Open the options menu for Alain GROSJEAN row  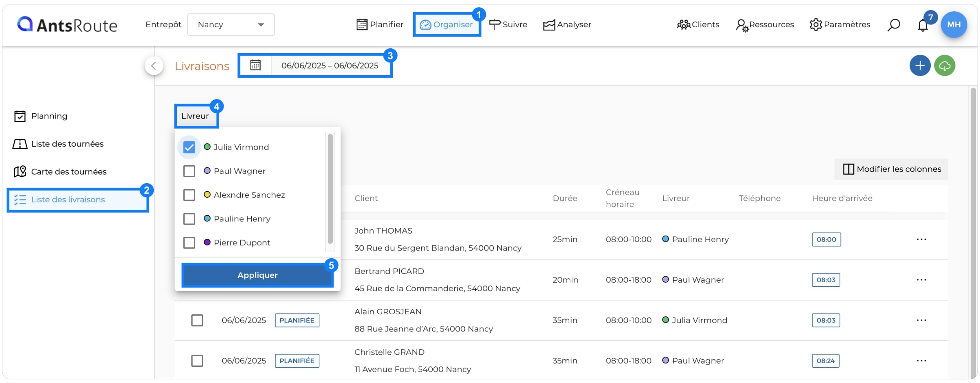click(921, 320)
